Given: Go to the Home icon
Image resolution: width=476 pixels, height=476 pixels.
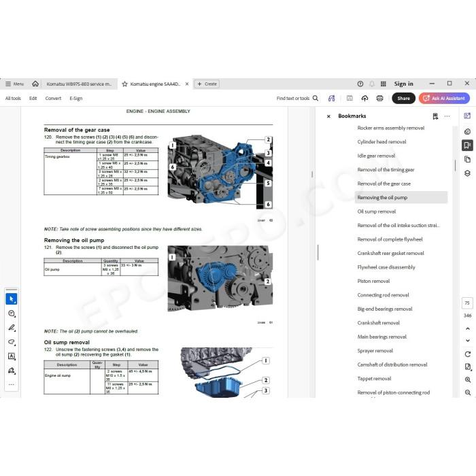Looking at the screenshot, I should (35, 84).
